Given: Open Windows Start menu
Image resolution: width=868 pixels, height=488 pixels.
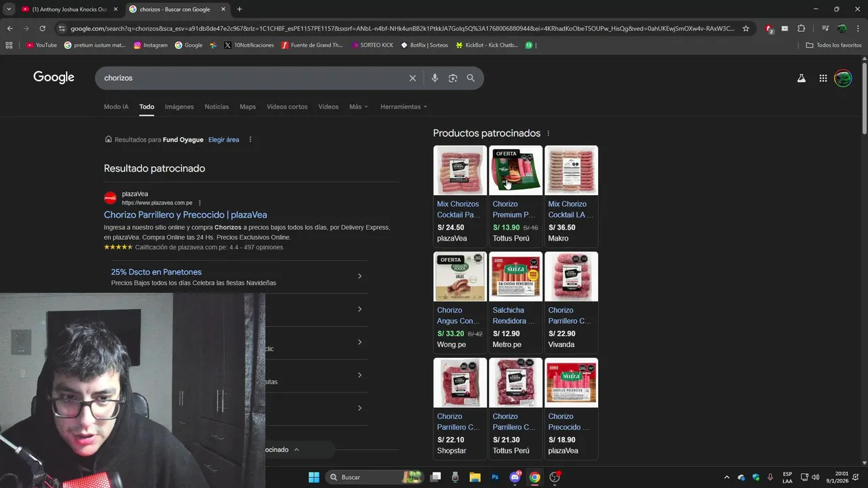Looking at the screenshot, I should (x=314, y=477).
